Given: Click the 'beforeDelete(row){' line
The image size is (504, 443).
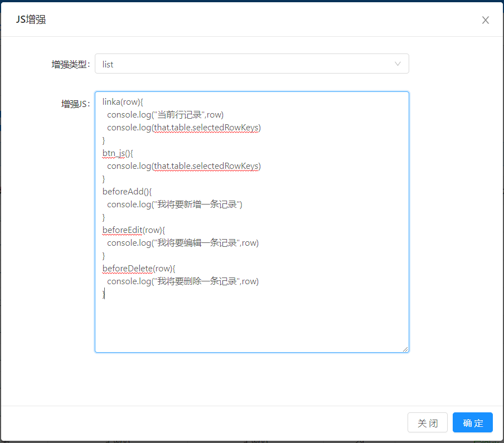Looking at the screenshot, I should (x=139, y=269).
